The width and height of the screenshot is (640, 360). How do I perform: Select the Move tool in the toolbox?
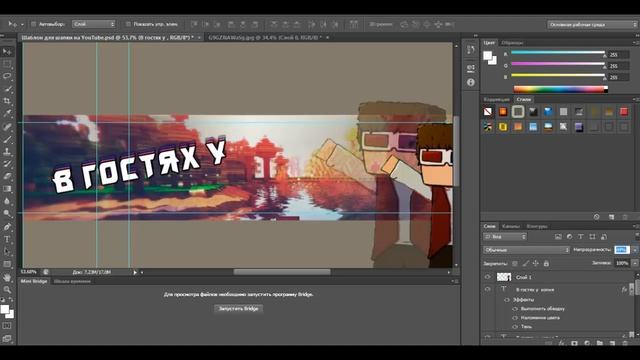[x=7, y=51]
